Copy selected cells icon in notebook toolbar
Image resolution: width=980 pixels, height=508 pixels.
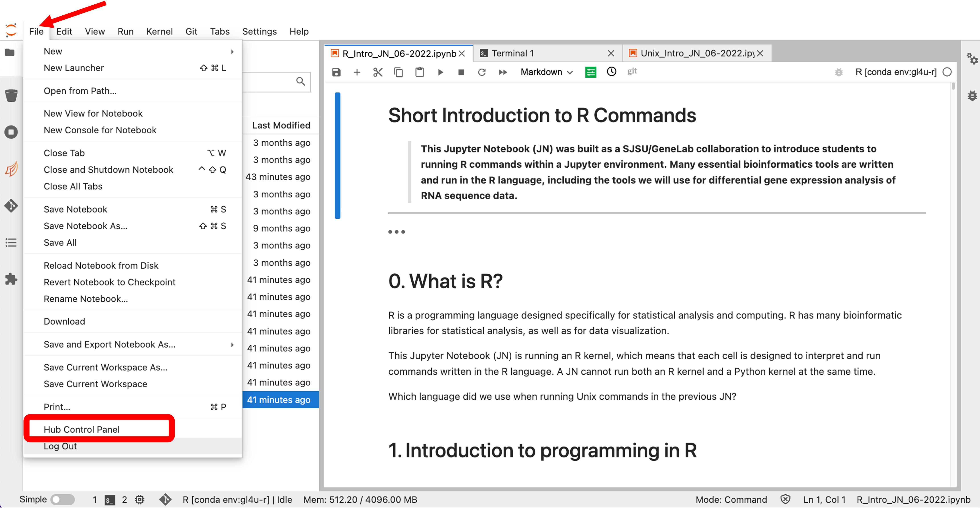pyautogui.click(x=399, y=72)
